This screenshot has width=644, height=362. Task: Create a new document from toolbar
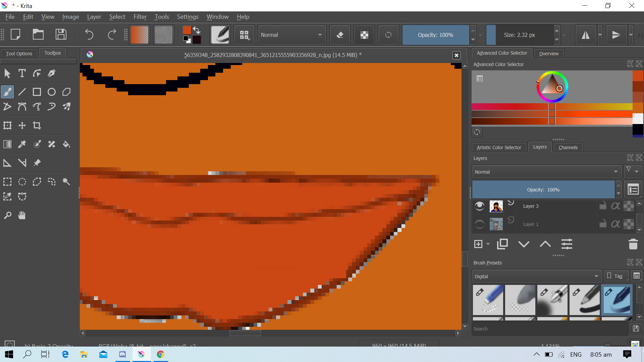[x=15, y=35]
